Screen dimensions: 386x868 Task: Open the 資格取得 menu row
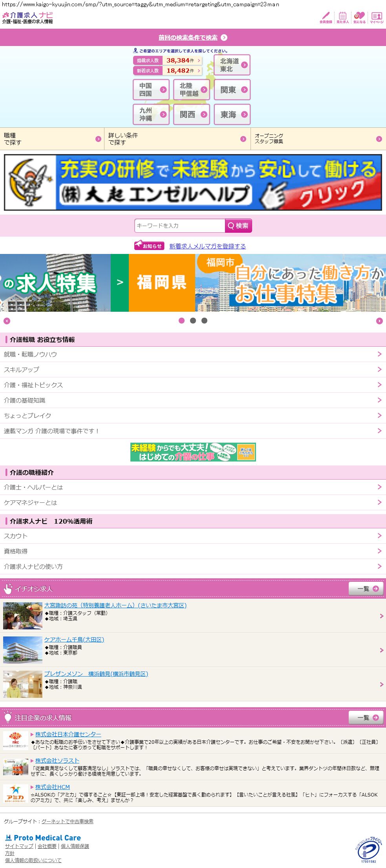(193, 551)
